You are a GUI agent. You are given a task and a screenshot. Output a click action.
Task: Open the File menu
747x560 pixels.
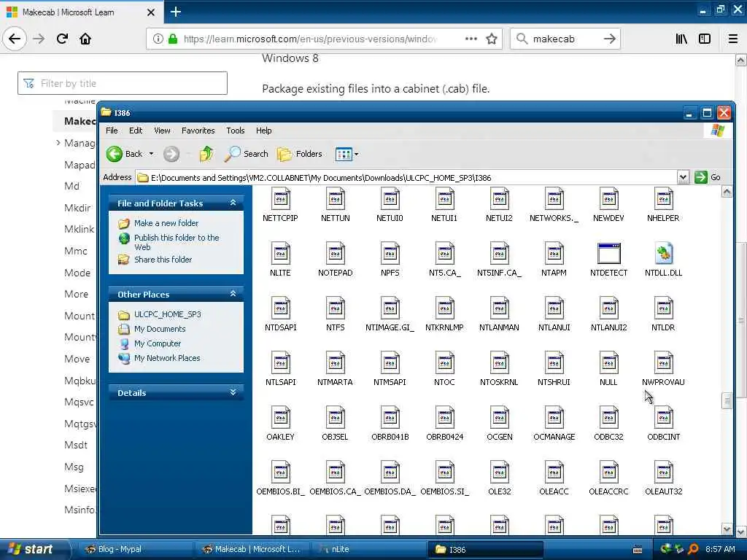point(112,131)
